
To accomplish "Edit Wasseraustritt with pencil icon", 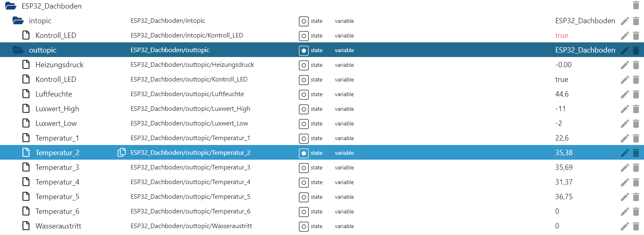I will (624, 226).
